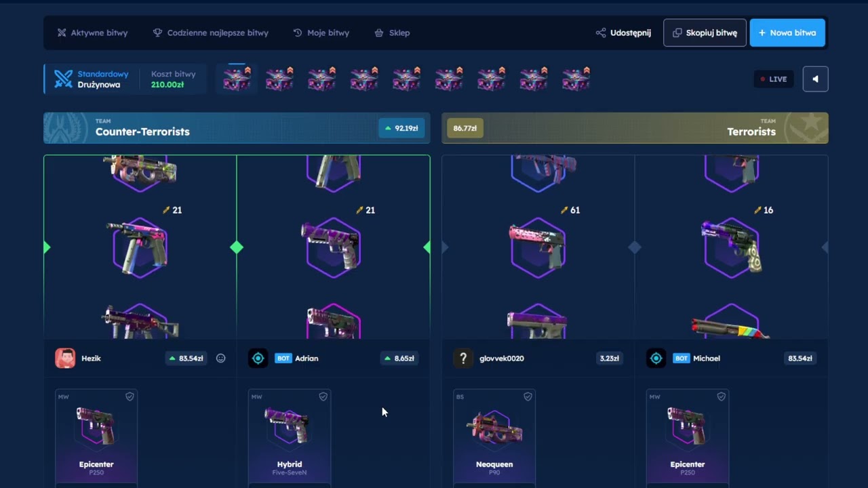This screenshot has width=868, height=488.
Task: Click Hezik's player avatar
Action: coord(65,358)
